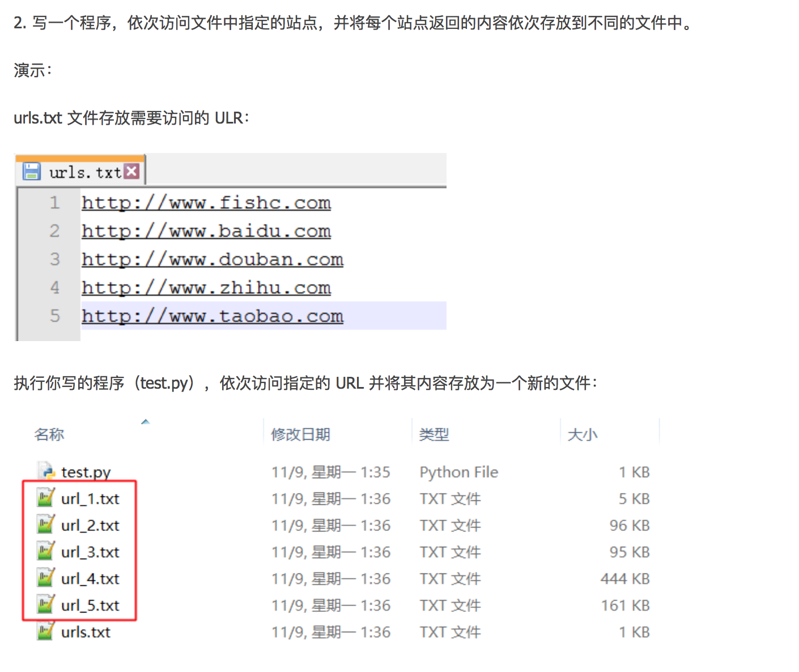Click the Python icon of test.py
This screenshot has width=799, height=672.
point(46,471)
